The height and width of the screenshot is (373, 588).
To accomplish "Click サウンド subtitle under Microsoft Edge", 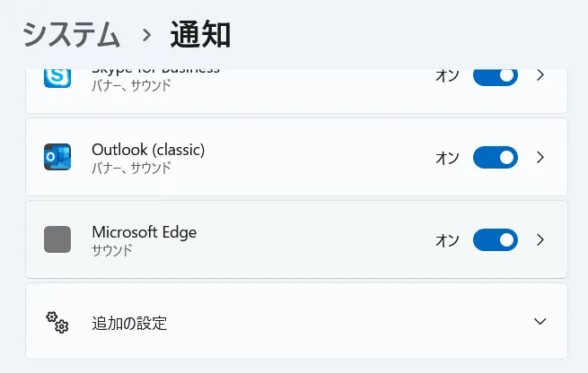I will (x=112, y=250).
